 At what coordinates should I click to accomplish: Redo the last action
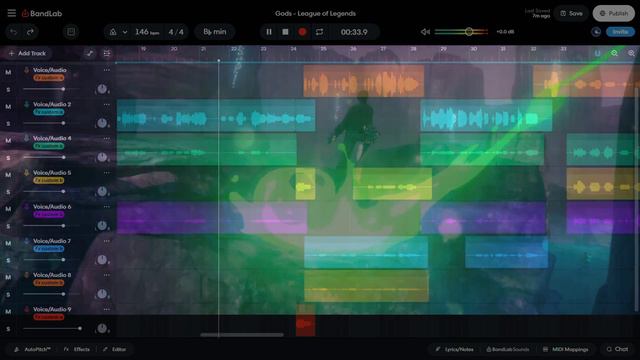pyautogui.click(x=30, y=32)
